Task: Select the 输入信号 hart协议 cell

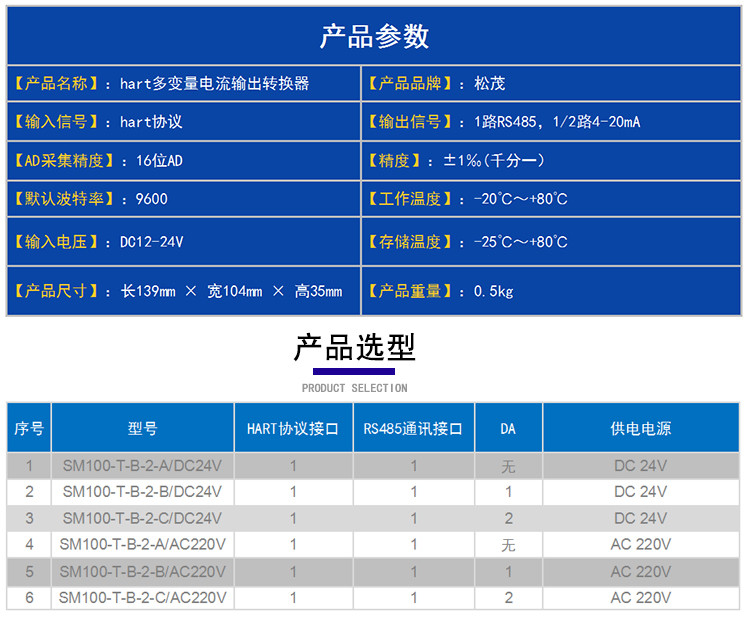Action: tap(183, 122)
